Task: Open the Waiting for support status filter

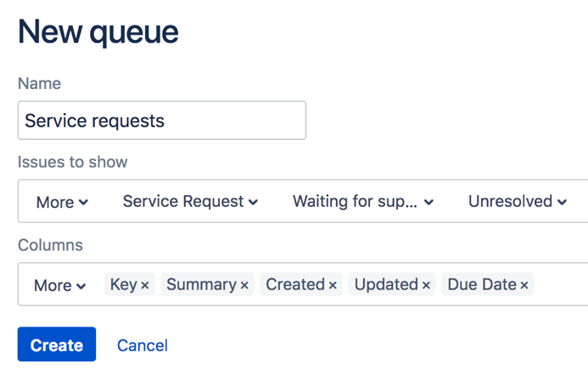Action: point(363,202)
